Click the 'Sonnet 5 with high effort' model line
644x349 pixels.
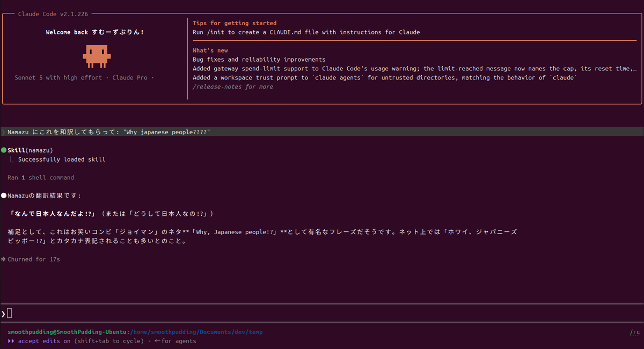point(58,78)
